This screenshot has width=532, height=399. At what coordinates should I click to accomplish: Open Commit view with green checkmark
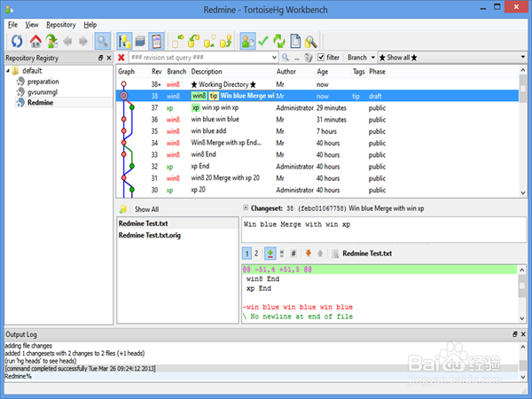tap(263, 42)
